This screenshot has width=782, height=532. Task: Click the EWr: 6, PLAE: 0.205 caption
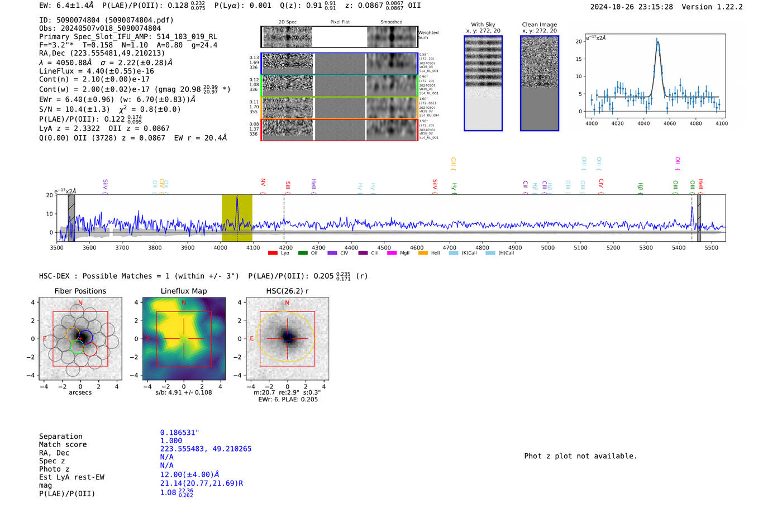(288, 400)
